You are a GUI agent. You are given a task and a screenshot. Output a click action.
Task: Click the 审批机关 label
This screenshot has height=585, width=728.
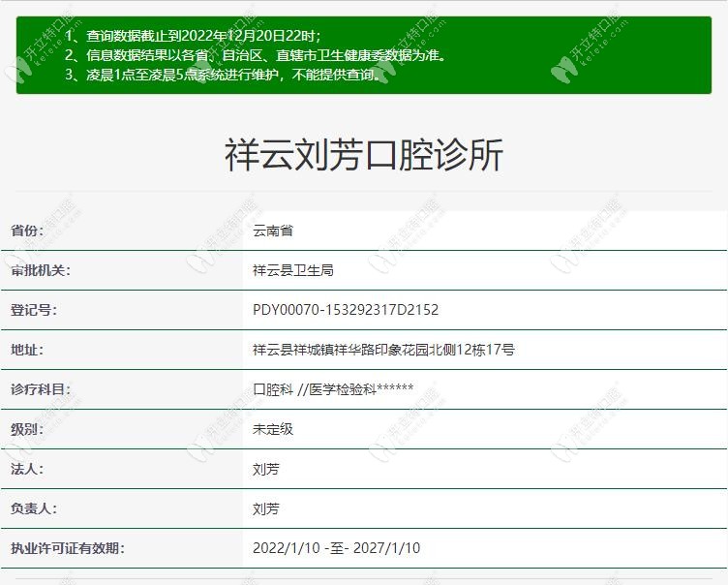(41, 270)
